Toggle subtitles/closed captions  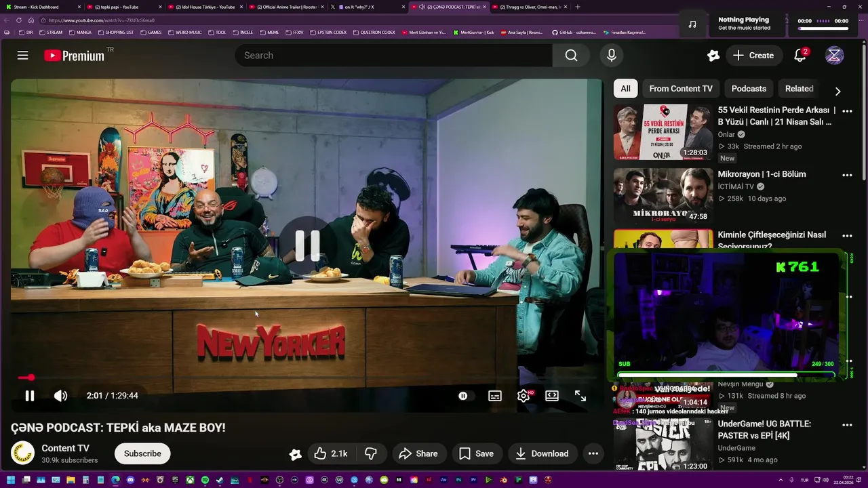point(495,396)
